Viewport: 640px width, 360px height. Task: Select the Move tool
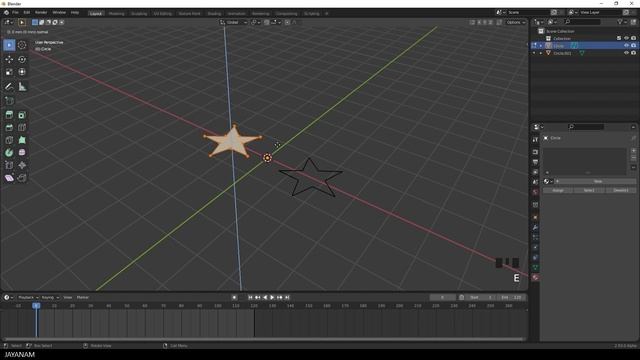coord(9,59)
